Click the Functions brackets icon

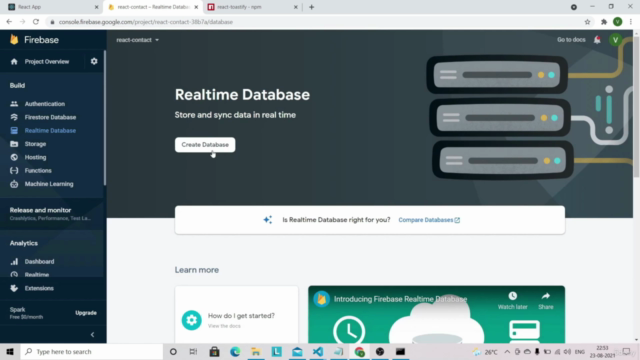[14, 171]
